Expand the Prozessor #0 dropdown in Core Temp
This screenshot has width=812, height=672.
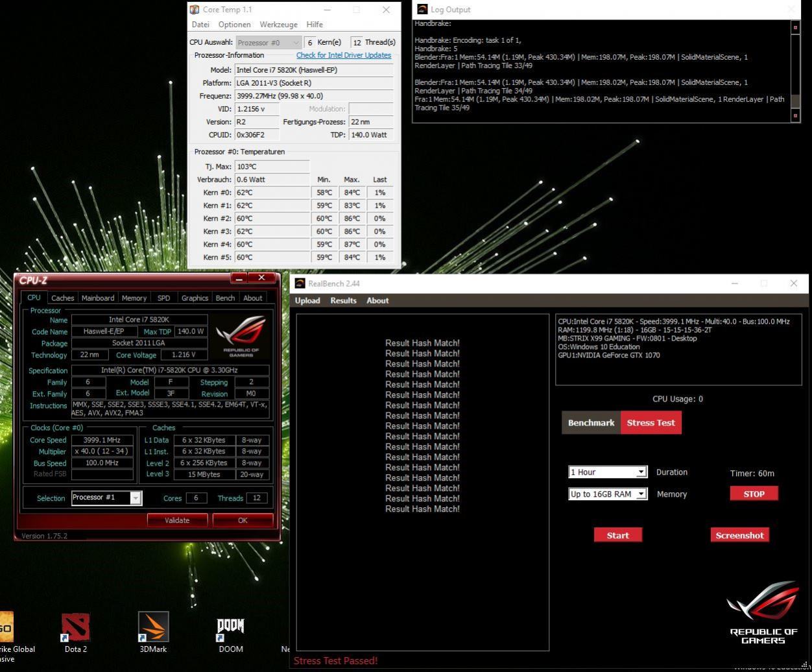(x=268, y=42)
